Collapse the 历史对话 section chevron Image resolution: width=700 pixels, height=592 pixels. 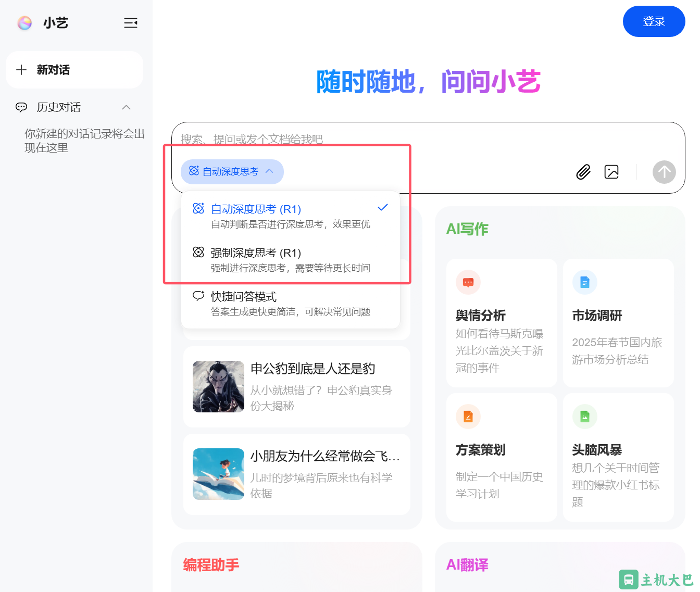(126, 107)
